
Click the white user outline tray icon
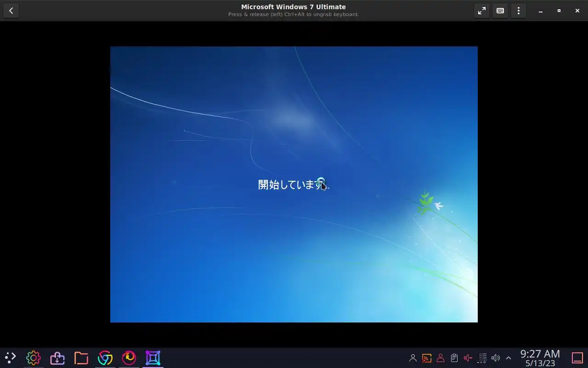click(413, 358)
